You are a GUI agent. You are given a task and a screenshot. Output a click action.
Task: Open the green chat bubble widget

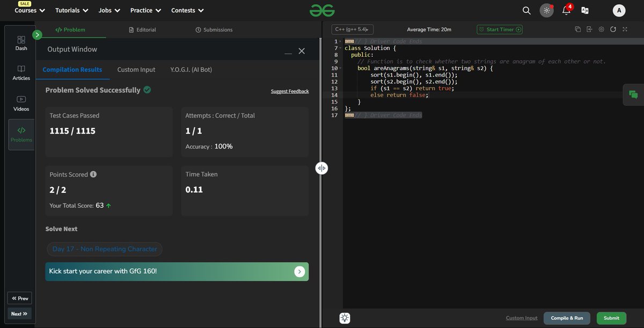(633, 95)
